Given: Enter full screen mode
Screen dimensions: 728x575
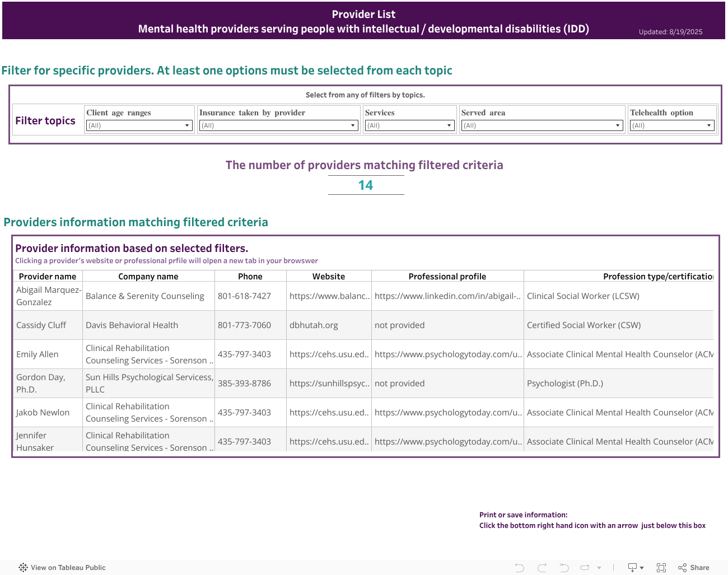Looking at the screenshot, I should [661, 567].
